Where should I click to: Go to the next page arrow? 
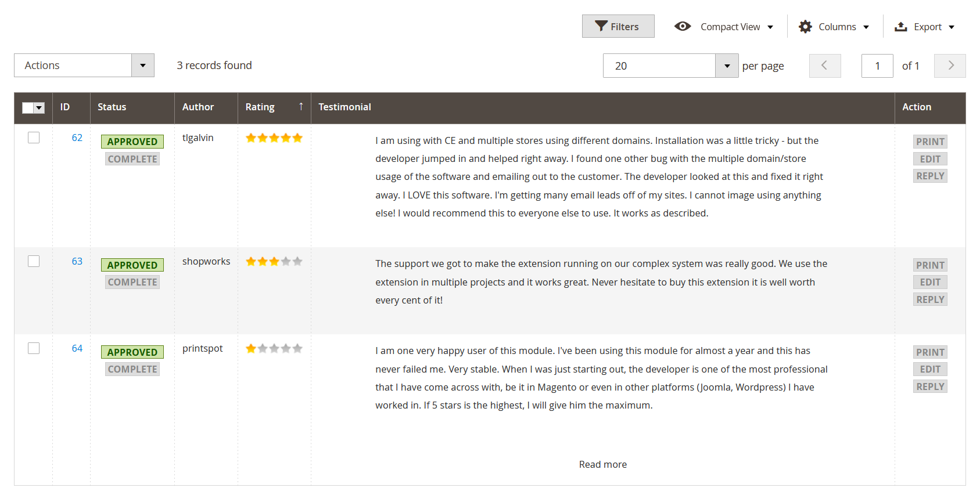pyautogui.click(x=950, y=66)
